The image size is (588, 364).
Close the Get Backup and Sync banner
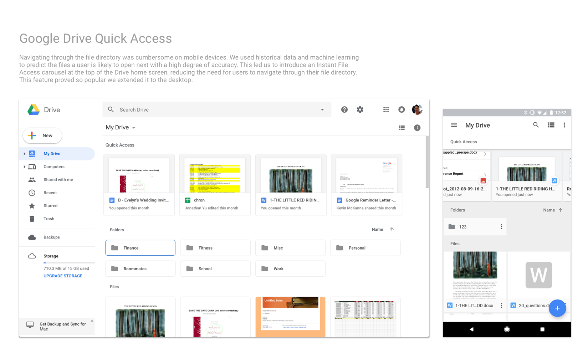(92, 321)
